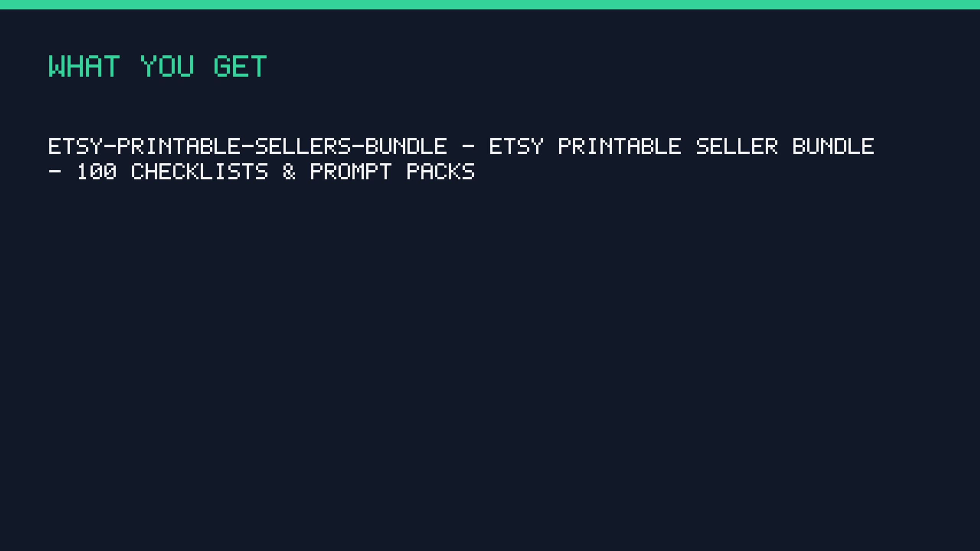Click the word GET in the heading
The width and height of the screenshot is (980, 551).
[240, 67]
